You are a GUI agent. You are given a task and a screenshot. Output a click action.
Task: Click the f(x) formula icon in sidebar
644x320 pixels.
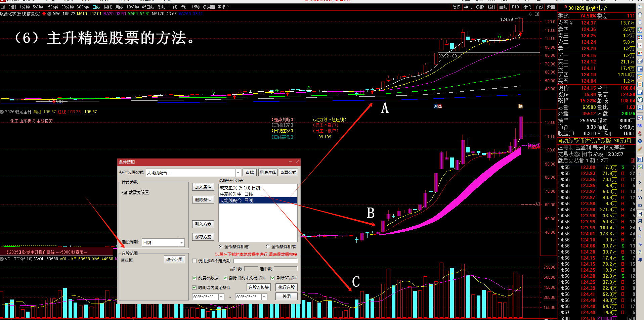(640, 100)
